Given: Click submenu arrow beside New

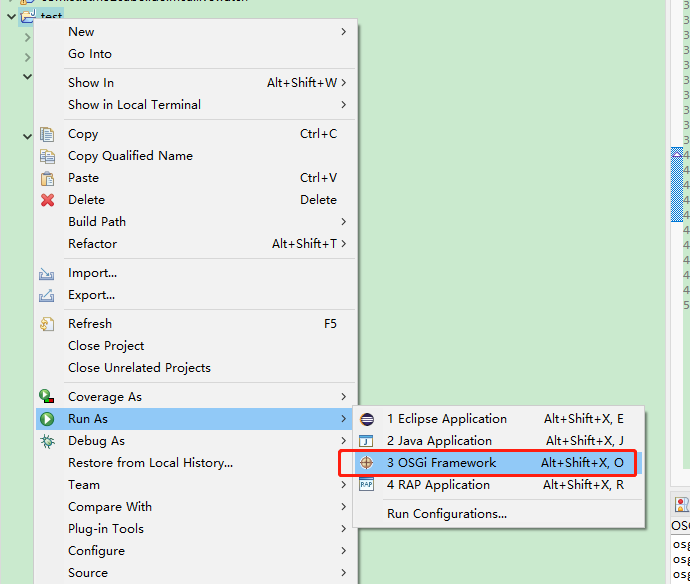Looking at the screenshot, I should [x=344, y=32].
